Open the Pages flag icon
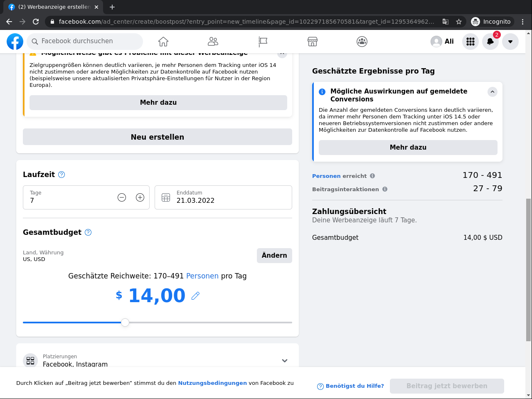 263,42
